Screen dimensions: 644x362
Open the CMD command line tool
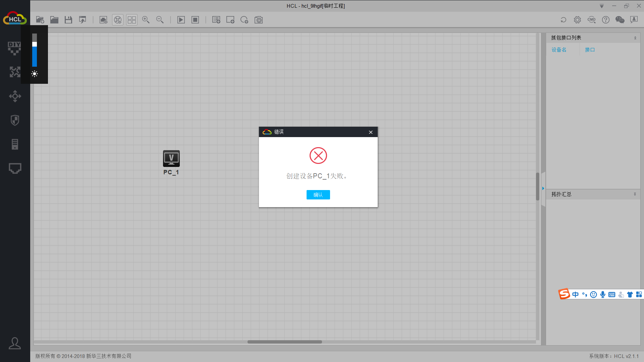(x=591, y=20)
